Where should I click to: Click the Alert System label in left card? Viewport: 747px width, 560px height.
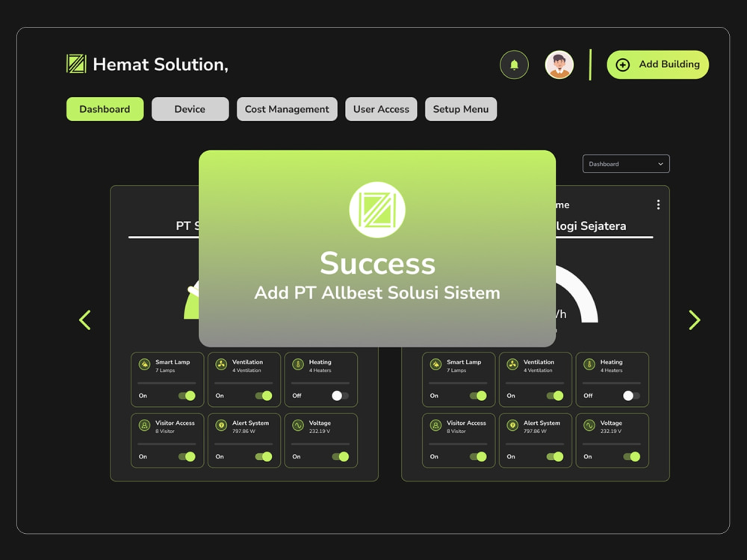point(250,423)
